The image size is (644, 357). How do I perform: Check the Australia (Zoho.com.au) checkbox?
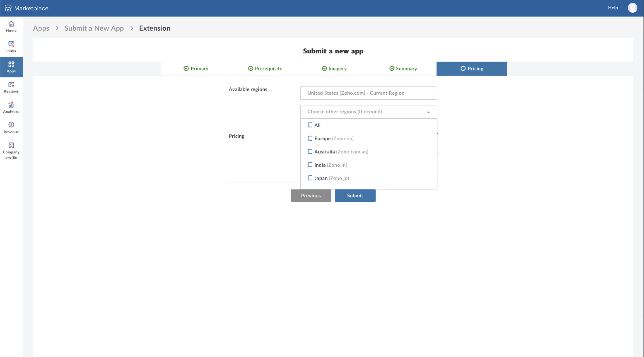pos(310,151)
